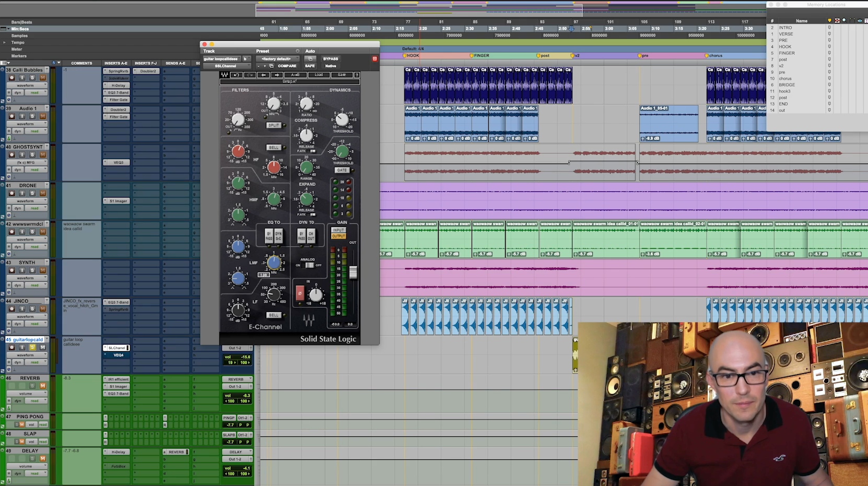The image size is (868, 486).
Task: Record-arm the Calli Bubbles track
Action: tap(11, 77)
